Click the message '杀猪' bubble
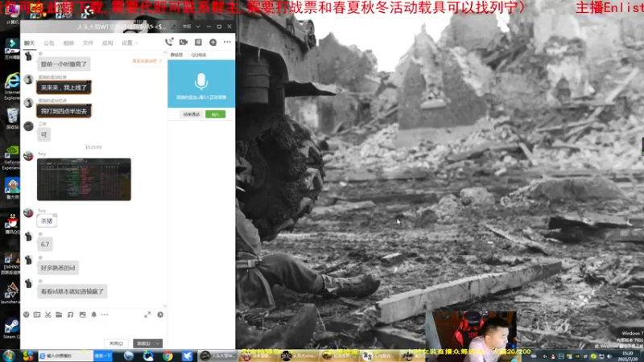Viewport: 644px width, 362px height. [47, 221]
